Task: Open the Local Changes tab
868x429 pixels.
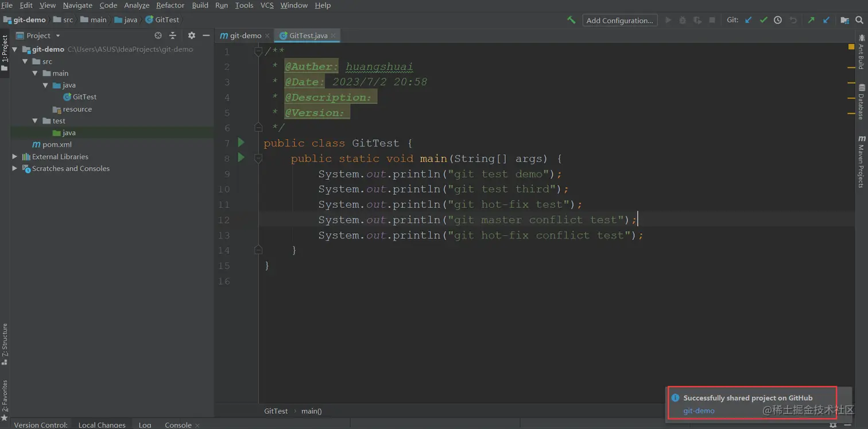Action: [x=102, y=425]
